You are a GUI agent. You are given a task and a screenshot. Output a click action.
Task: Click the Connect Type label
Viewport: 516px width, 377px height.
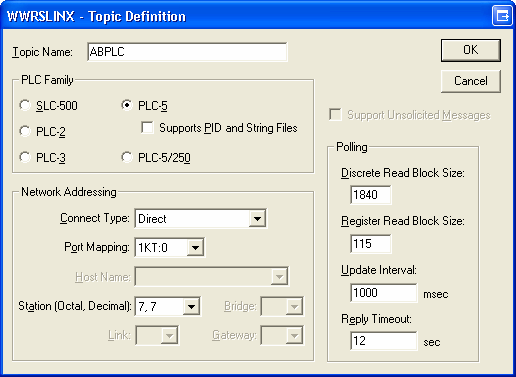click(95, 219)
